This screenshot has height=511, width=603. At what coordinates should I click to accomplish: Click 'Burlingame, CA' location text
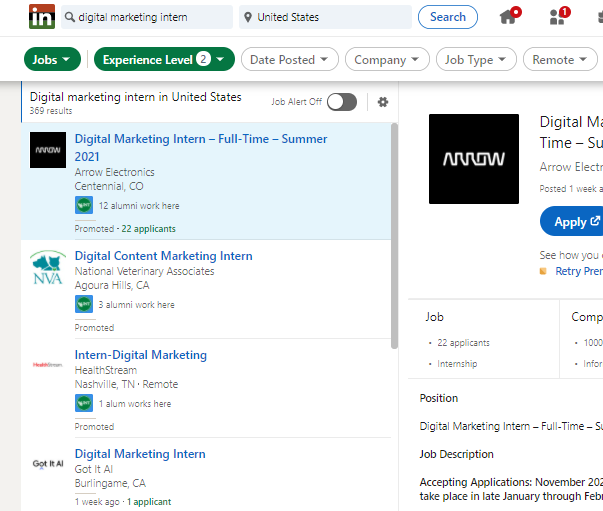tap(110, 483)
